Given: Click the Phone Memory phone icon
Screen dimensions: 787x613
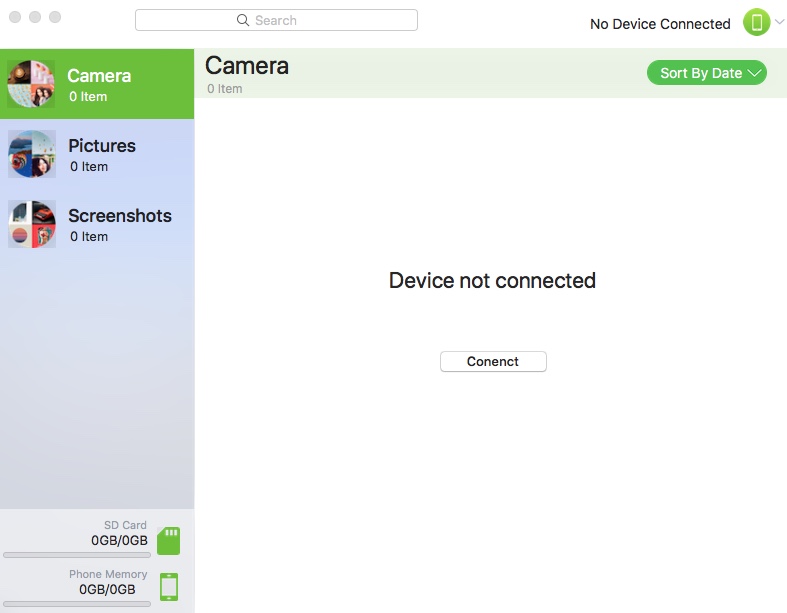Looking at the screenshot, I should point(169,587).
